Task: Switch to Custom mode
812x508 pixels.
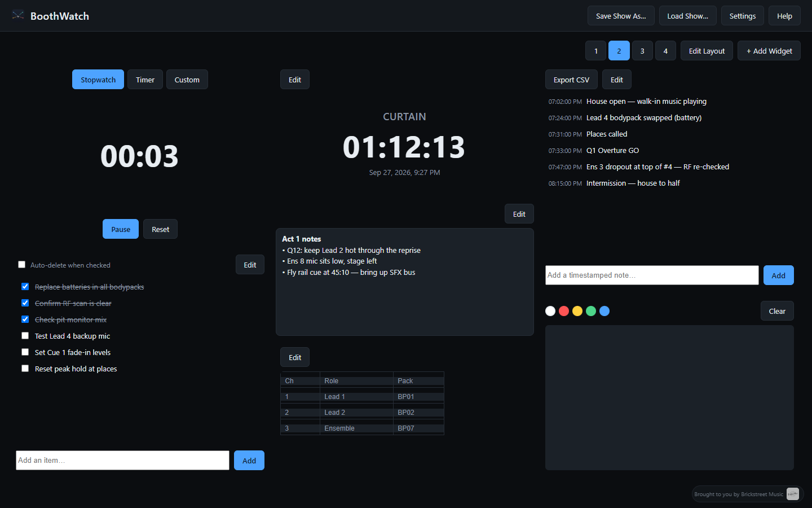Action: coord(187,80)
